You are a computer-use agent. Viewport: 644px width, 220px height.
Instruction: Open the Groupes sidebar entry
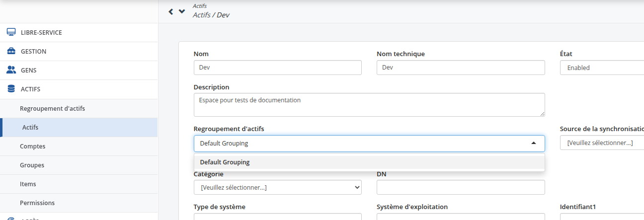[79, 165]
